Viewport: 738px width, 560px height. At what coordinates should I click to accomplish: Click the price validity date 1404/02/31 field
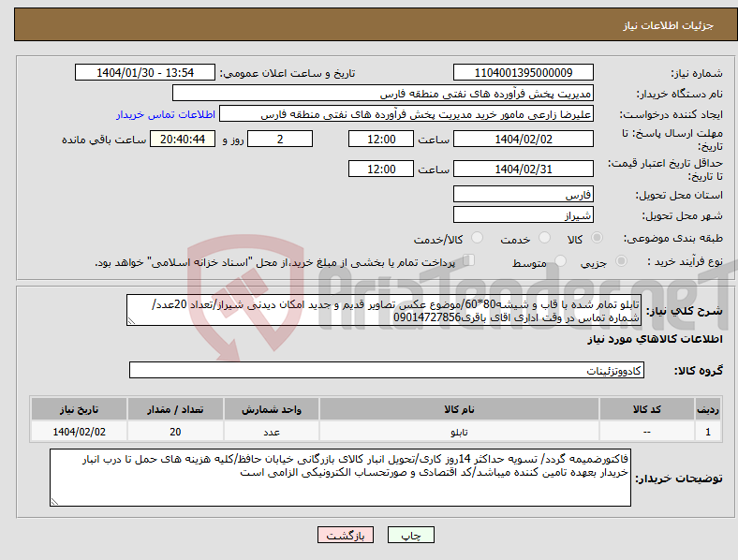point(523,169)
